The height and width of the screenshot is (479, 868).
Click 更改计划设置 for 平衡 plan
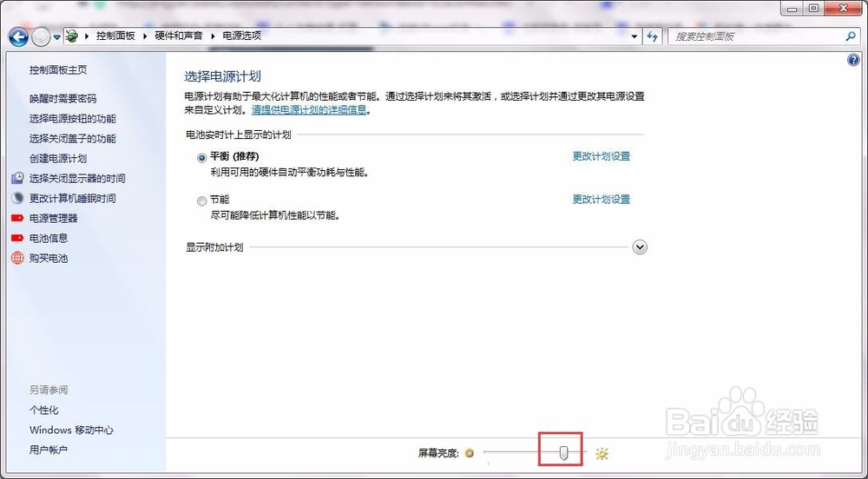[x=602, y=156]
